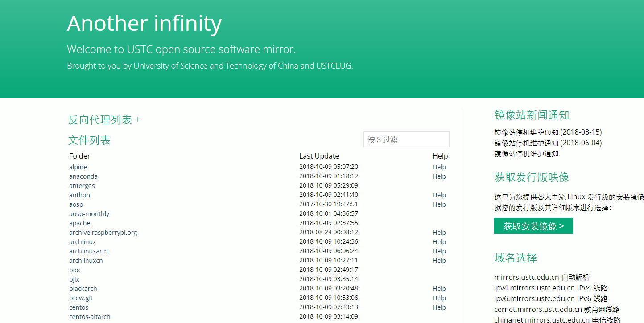The width and height of the screenshot is (644, 323).
Task: Click the 按 S 过滤 filter field
Action: point(406,139)
